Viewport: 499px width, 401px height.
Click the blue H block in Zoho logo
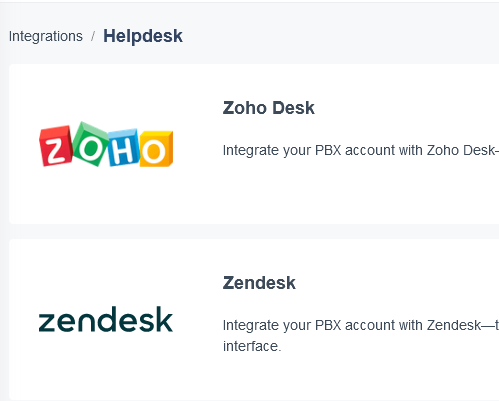(x=123, y=147)
